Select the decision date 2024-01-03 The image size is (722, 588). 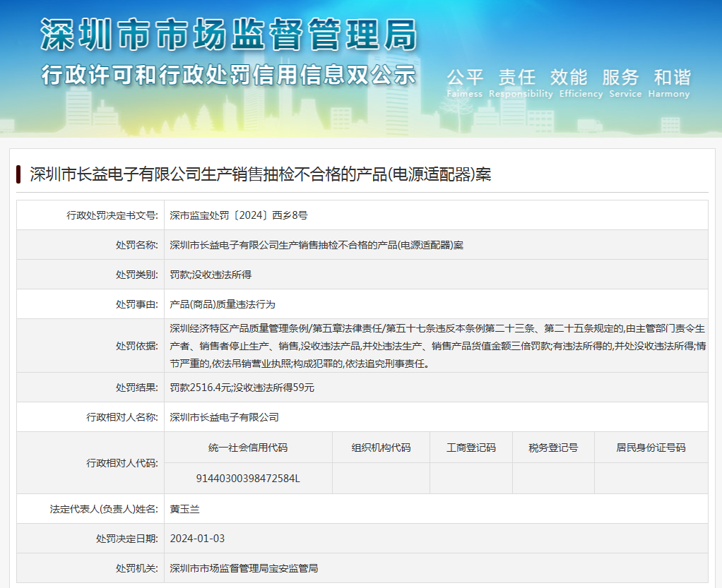[x=197, y=539]
